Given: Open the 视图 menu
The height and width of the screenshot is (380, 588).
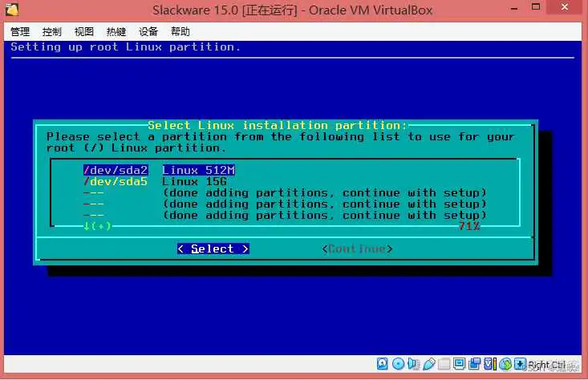Looking at the screenshot, I should (84, 31).
